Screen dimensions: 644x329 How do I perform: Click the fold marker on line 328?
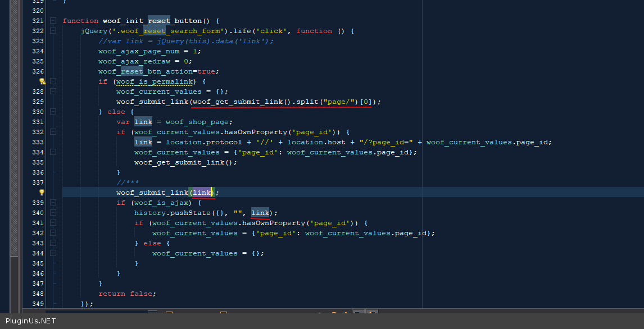53,92
